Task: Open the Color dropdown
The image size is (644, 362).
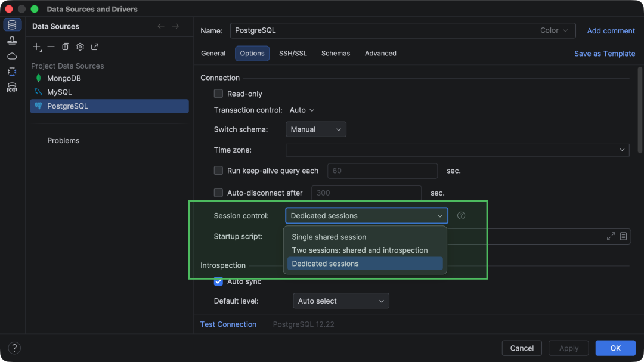Action: point(554,30)
